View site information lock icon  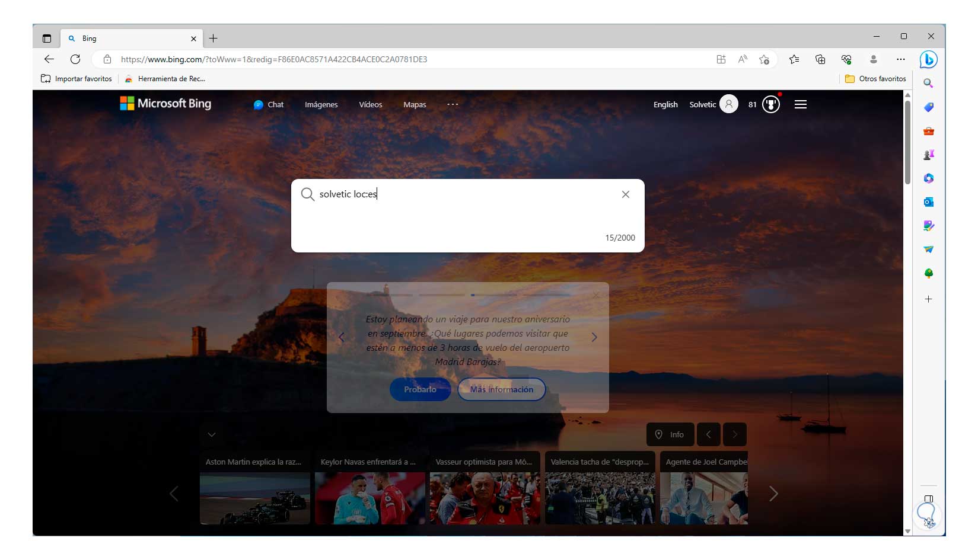click(107, 59)
